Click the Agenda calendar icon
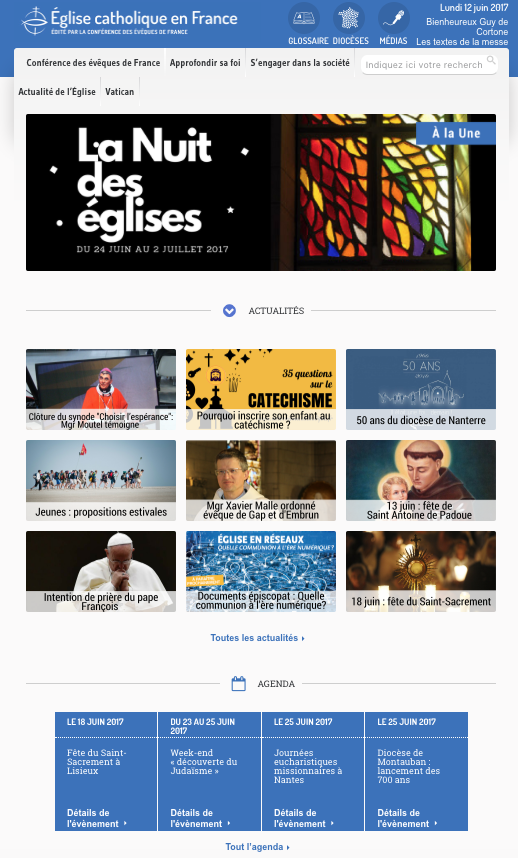 238,683
